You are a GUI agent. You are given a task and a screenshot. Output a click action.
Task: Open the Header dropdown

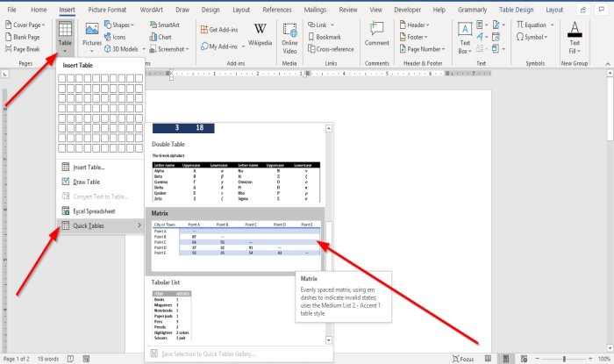point(414,25)
